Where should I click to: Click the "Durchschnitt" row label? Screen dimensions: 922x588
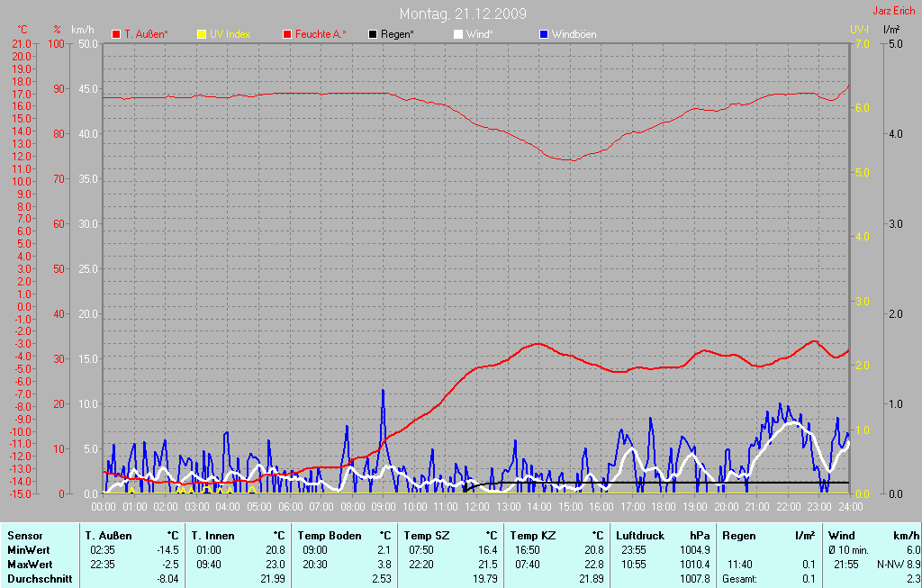[40, 579]
